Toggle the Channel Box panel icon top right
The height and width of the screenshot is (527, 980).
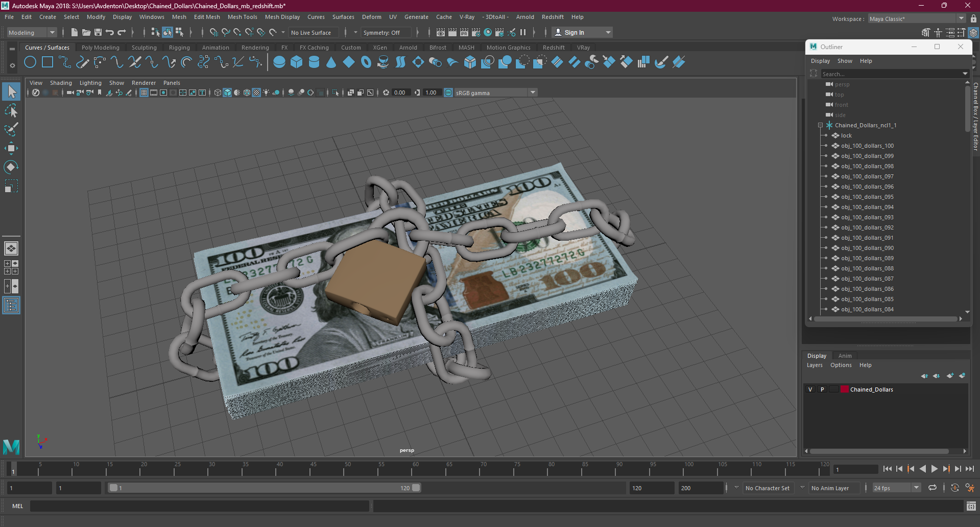pyautogui.click(x=974, y=33)
